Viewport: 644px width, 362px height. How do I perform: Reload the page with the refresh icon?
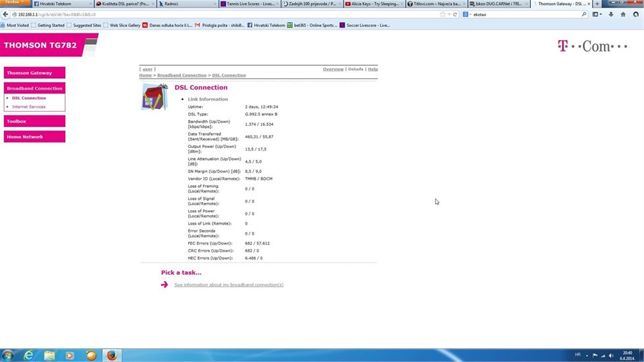coord(455,14)
